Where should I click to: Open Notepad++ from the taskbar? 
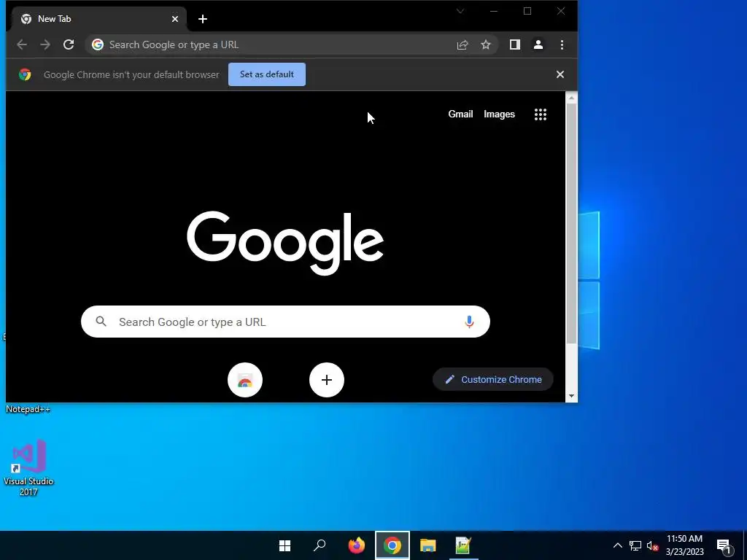[463, 545]
